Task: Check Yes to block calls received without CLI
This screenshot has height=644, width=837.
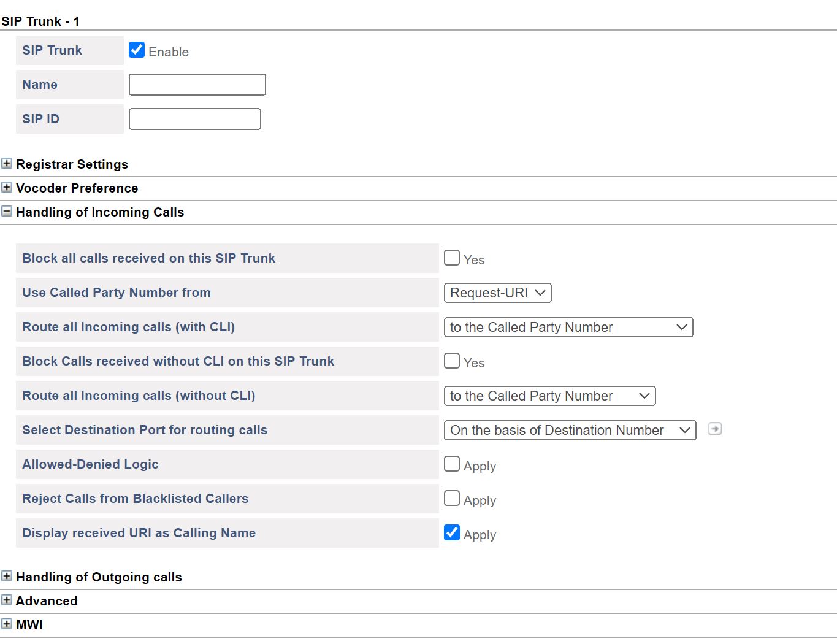Action: click(x=452, y=361)
